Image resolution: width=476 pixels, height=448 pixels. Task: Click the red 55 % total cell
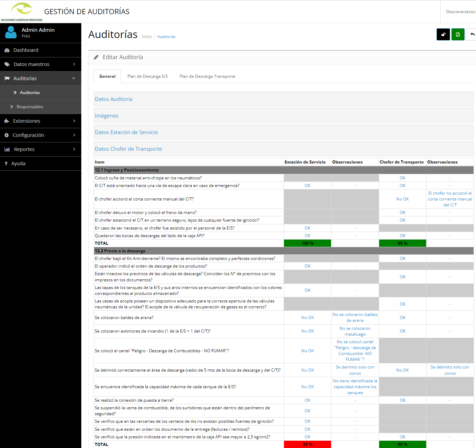307,445
